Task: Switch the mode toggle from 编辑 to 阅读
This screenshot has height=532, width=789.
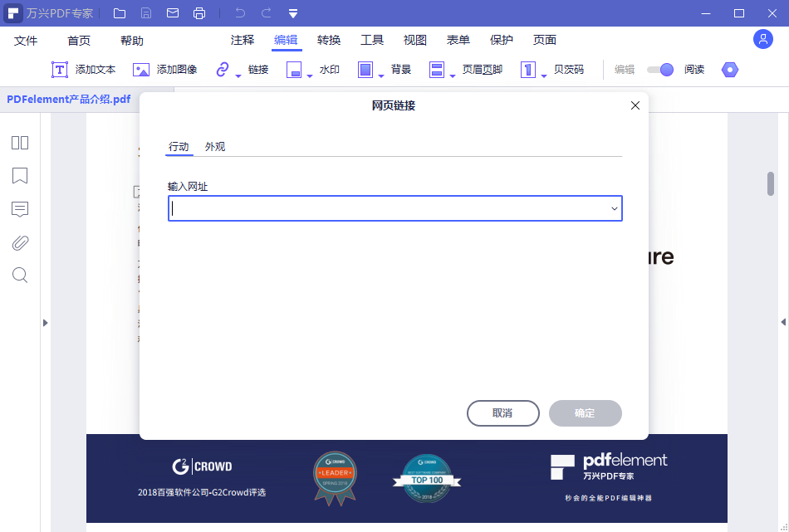Action: 660,70
